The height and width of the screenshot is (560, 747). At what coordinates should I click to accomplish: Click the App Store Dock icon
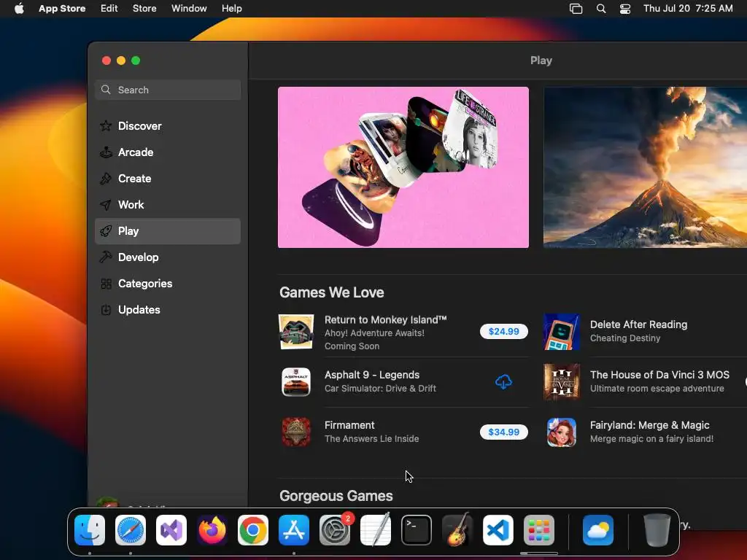point(294,530)
